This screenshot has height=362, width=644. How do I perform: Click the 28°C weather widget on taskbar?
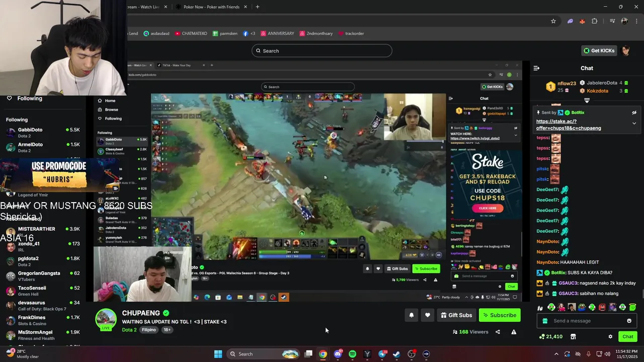(23, 354)
